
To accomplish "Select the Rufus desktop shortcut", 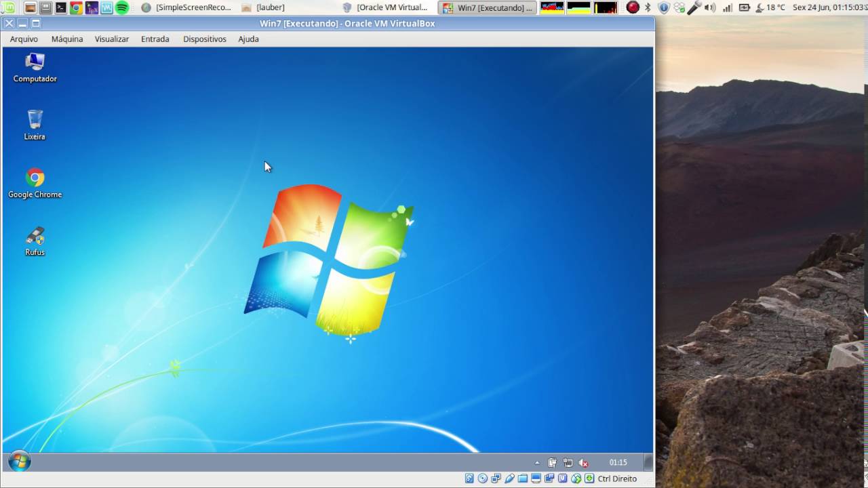I will [35, 242].
